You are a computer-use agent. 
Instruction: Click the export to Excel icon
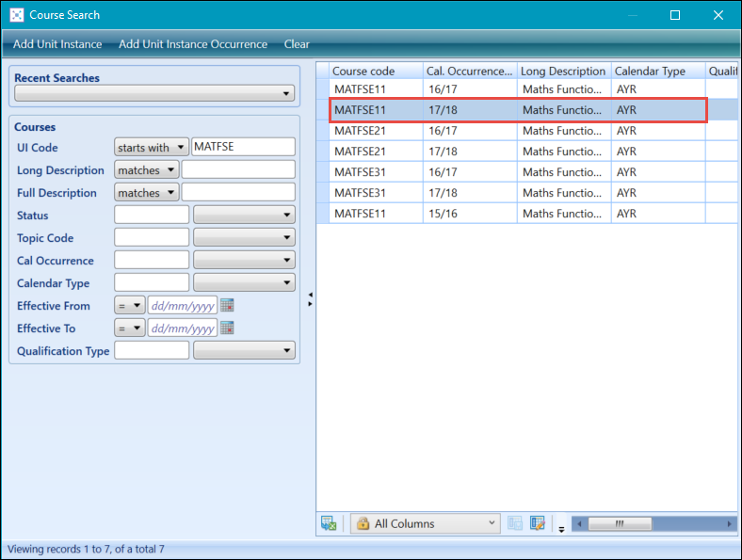click(x=329, y=523)
